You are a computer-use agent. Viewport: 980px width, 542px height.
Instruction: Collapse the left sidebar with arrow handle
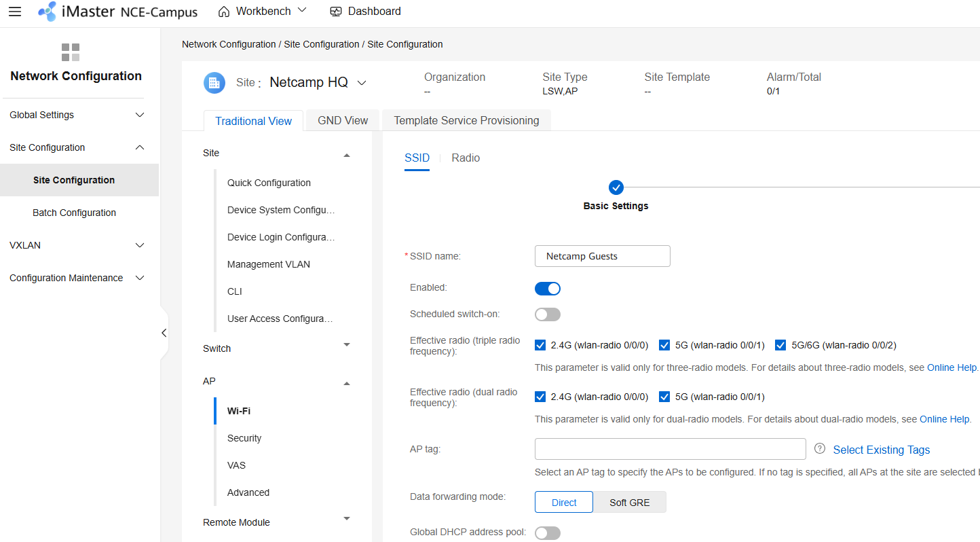(x=164, y=333)
